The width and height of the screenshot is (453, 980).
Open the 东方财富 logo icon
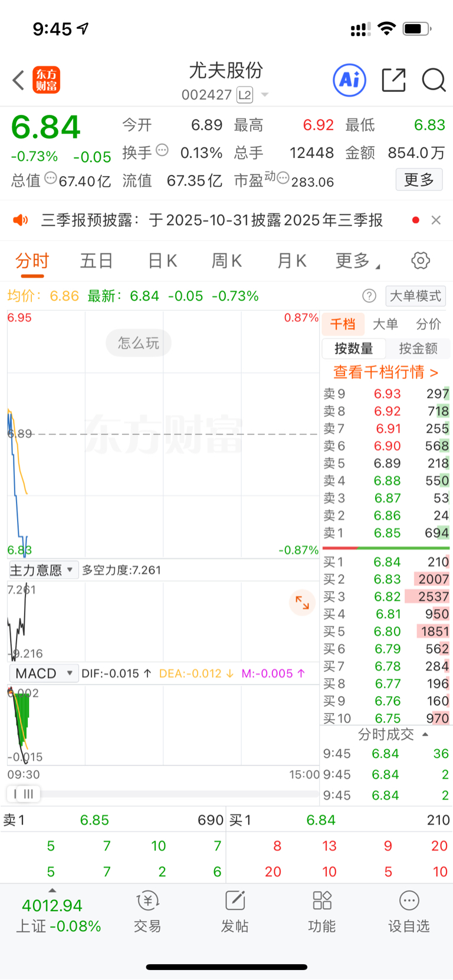pos(46,80)
